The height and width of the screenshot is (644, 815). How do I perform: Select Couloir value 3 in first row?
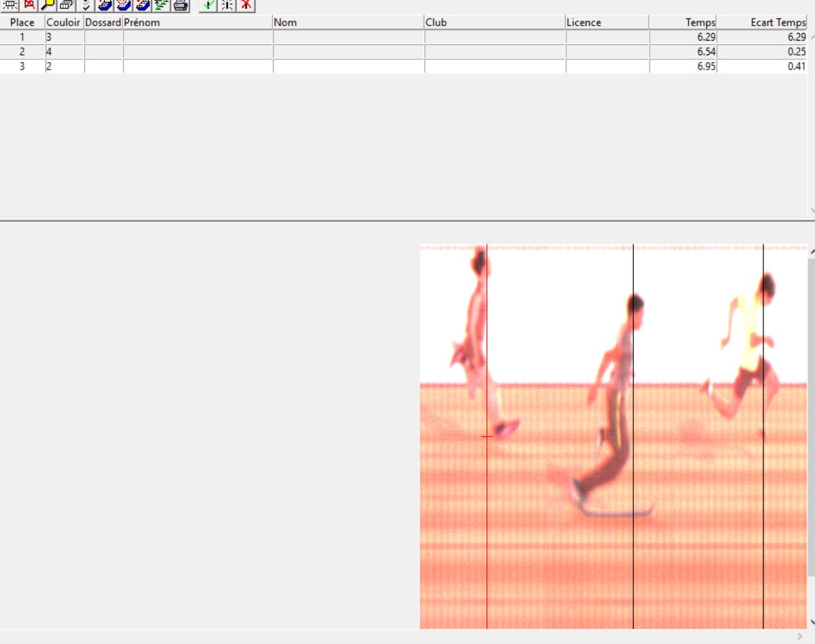tap(65, 37)
